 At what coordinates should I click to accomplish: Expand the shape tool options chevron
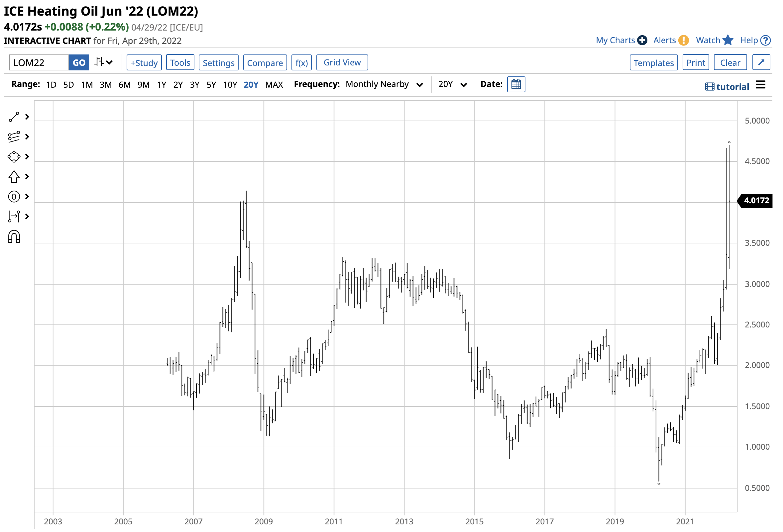click(27, 156)
